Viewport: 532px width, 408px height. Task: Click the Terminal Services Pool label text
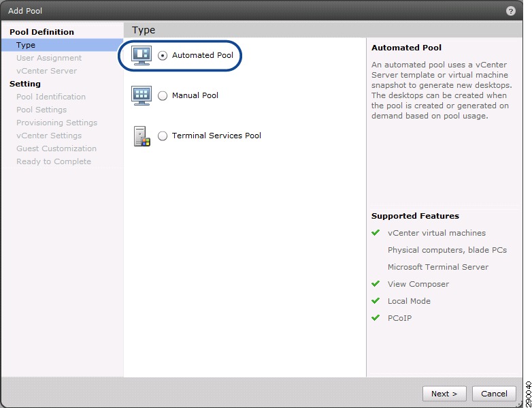click(216, 136)
